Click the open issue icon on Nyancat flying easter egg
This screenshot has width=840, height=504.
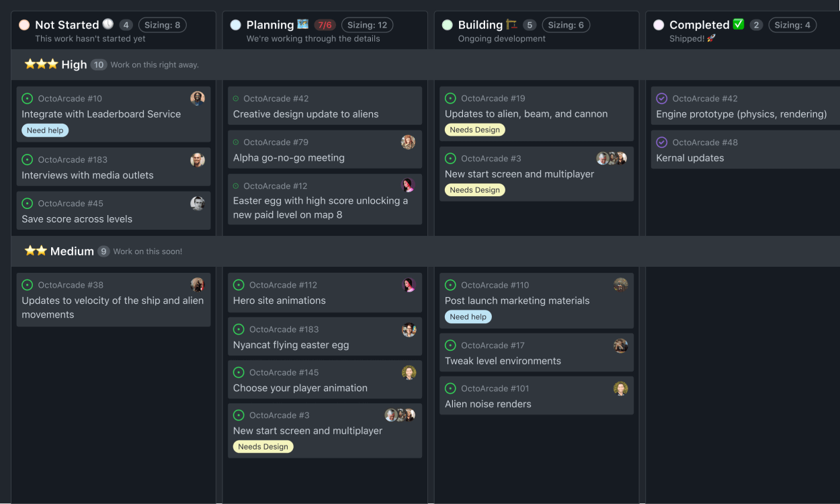pos(239,329)
